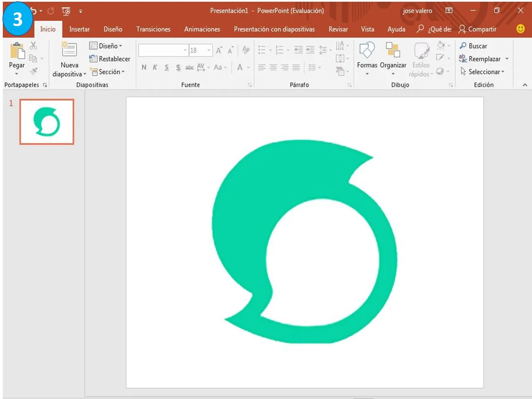532x399 pixels.
Task: Decrease font size with smaller A
Action: tap(230, 50)
